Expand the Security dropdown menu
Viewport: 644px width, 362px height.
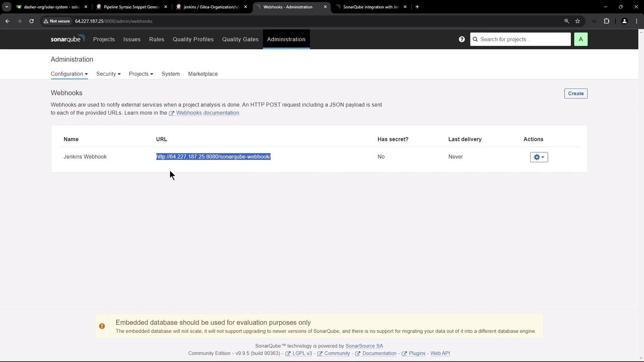click(x=108, y=74)
